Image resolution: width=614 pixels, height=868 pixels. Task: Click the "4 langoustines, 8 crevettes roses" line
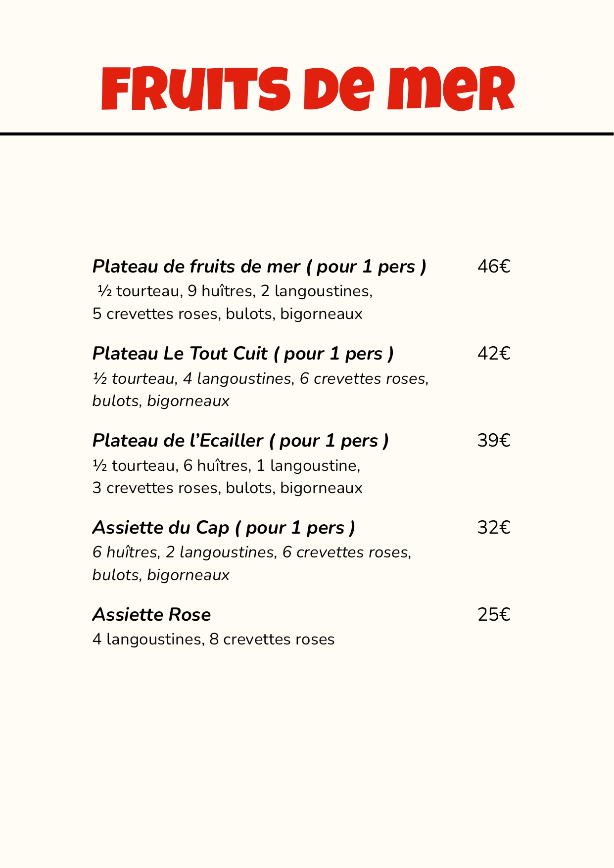pos(213,639)
